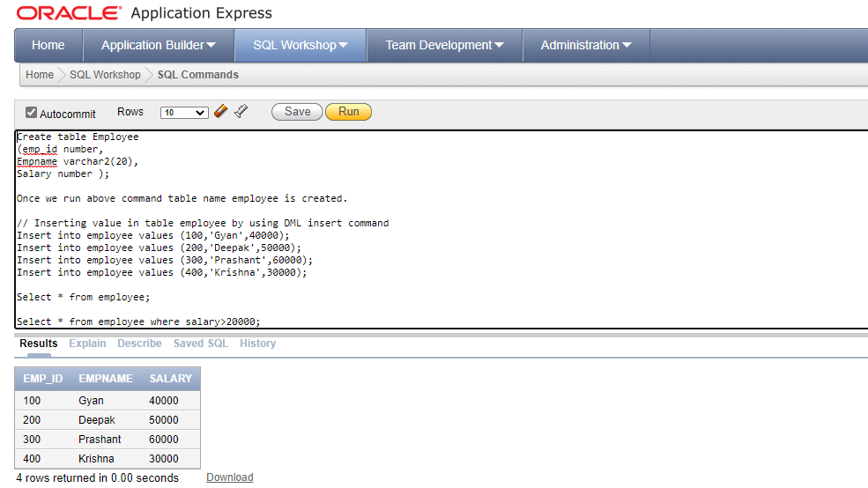Open the SQL Workshop tab

click(x=300, y=46)
